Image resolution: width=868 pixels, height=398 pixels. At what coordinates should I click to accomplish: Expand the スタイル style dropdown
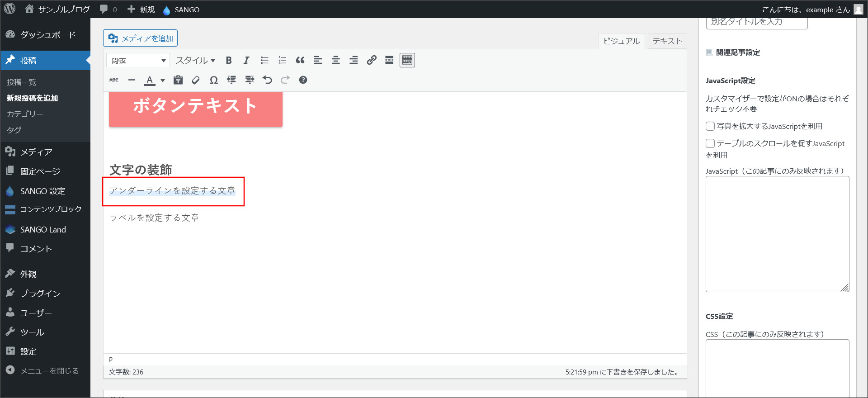click(195, 60)
